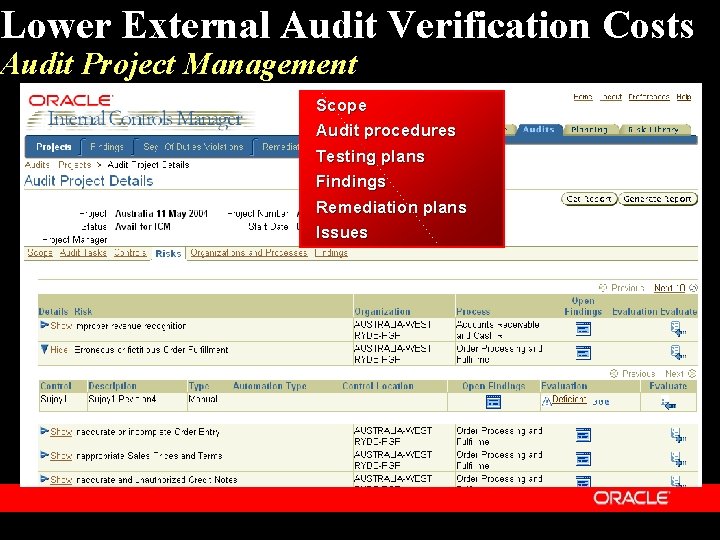Click the Process column header
720x540 pixels.
coord(473,311)
